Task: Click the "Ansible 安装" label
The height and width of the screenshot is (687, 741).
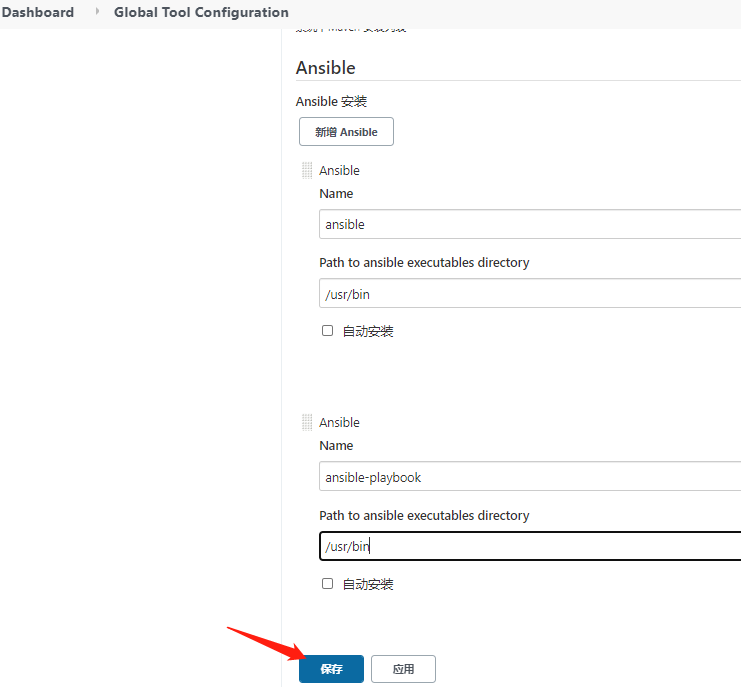Action: [x=332, y=102]
